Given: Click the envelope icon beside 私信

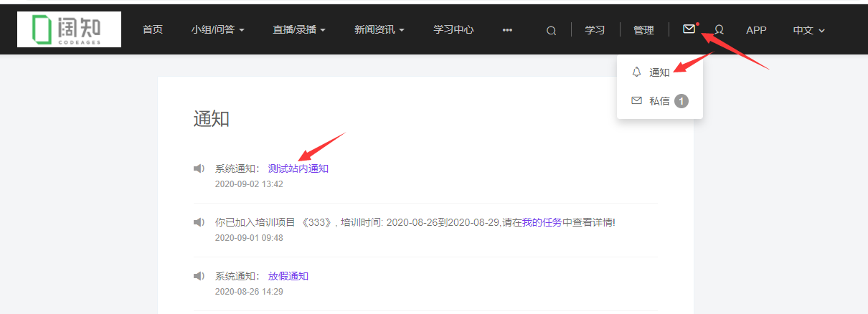Looking at the screenshot, I should click(x=636, y=101).
